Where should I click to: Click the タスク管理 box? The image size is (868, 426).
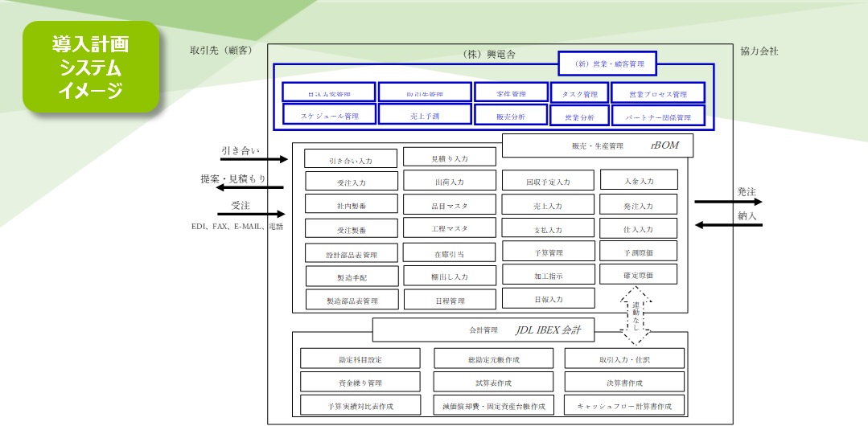(x=580, y=93)
